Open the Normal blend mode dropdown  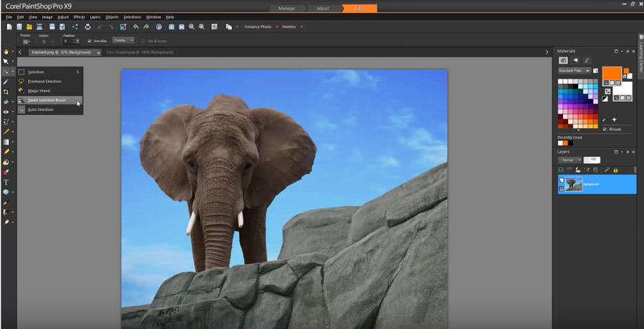tap(569, 159)
